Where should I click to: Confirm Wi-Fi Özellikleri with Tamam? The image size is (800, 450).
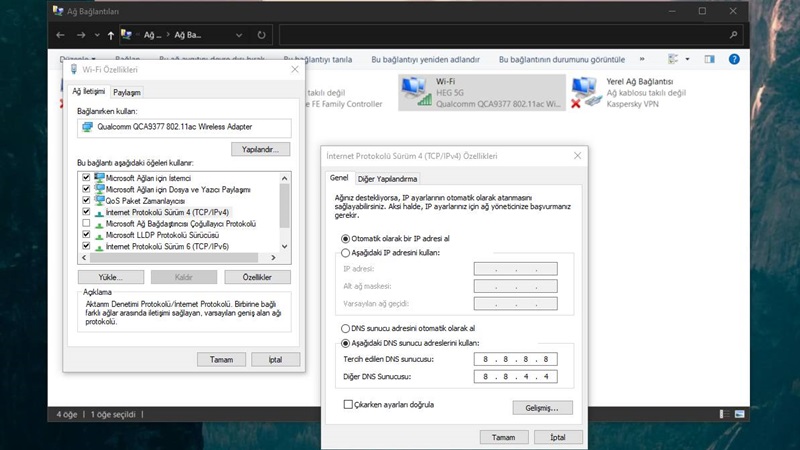(x=221, y=360)
